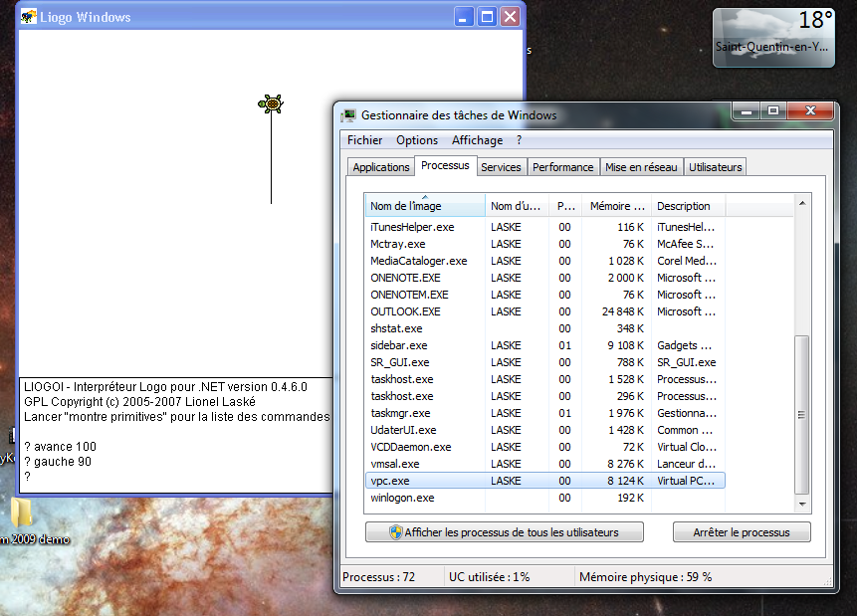Select the vmsal.exe process
The height and width of the screenshot is (616, 857).
544,464
